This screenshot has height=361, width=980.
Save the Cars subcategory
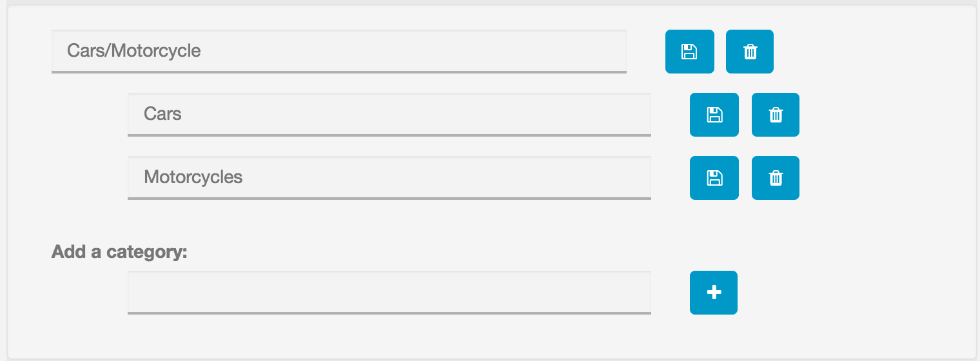pyautogui.click(x=714, y=115)
